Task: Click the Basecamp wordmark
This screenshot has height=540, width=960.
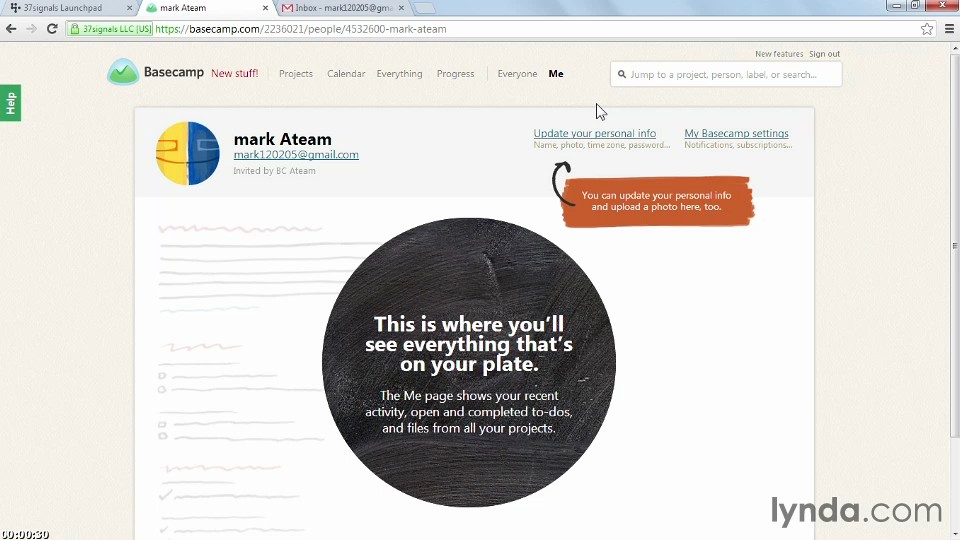Action: [x=174, y=72]
